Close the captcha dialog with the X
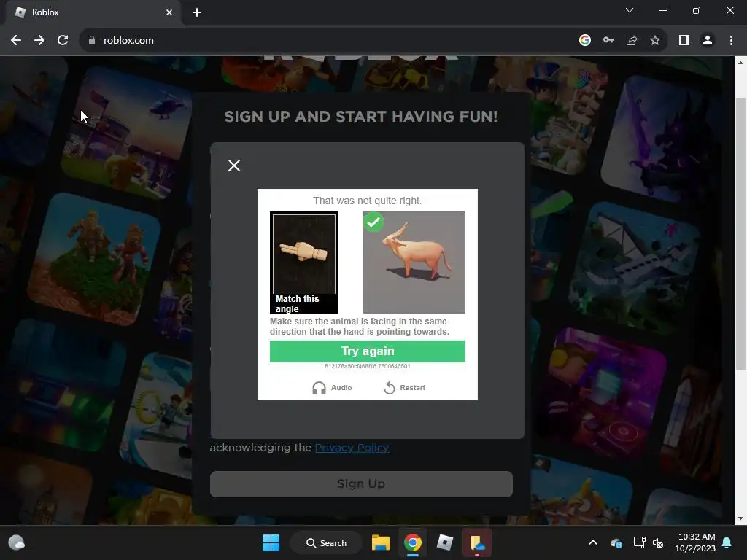 234,166
